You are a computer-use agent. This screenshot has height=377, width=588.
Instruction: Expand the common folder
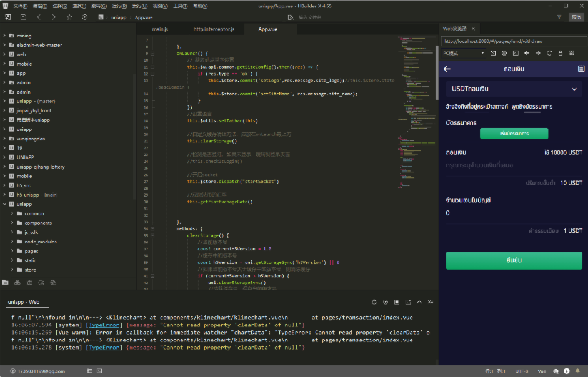[x=12, y=213]
